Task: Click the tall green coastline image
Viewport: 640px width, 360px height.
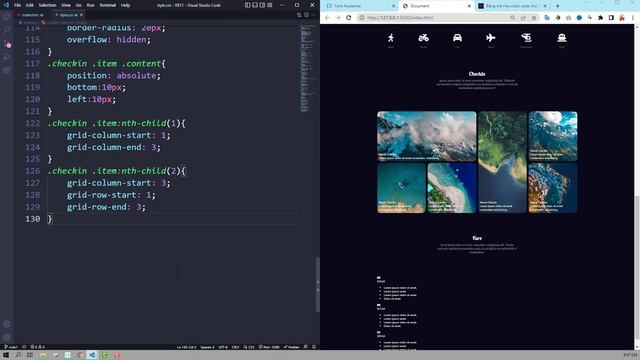Action: [x=502, y=162]
